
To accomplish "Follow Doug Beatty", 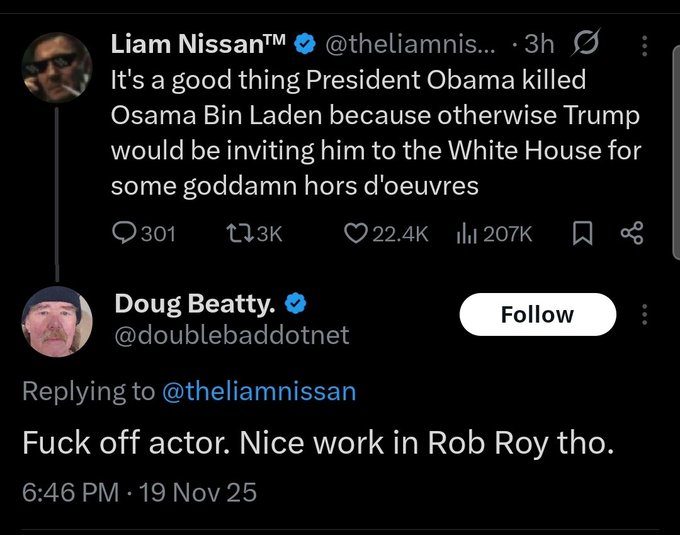I will pyautogui.click(x=537, y=315).
